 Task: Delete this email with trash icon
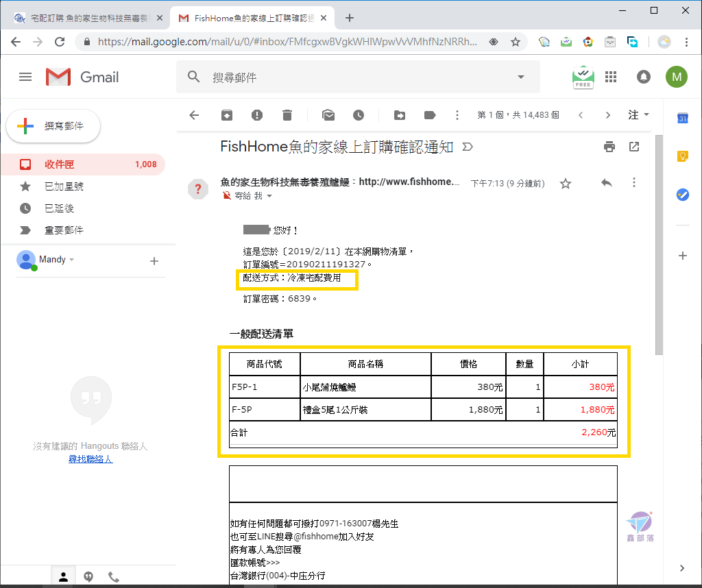click(x=287, y=115)
